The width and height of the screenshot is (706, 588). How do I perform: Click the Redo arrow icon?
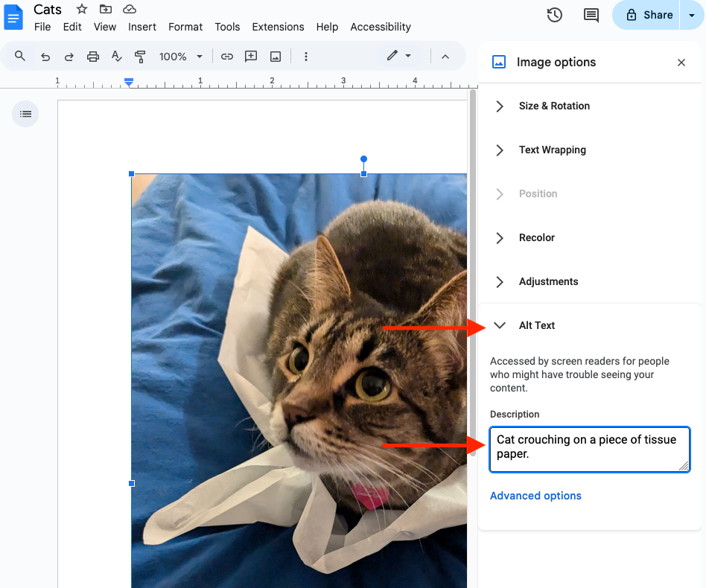pos(69,57)
